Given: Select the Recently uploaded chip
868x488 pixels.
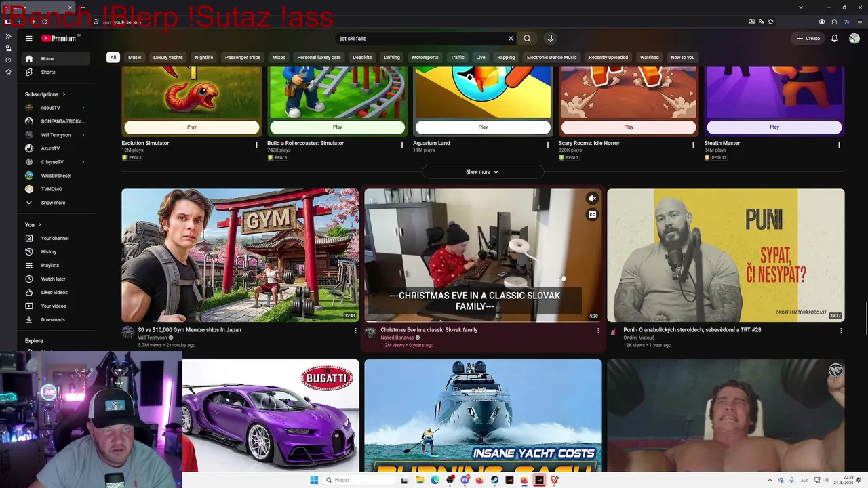Looking at the screenshot, I should (608, 58).
